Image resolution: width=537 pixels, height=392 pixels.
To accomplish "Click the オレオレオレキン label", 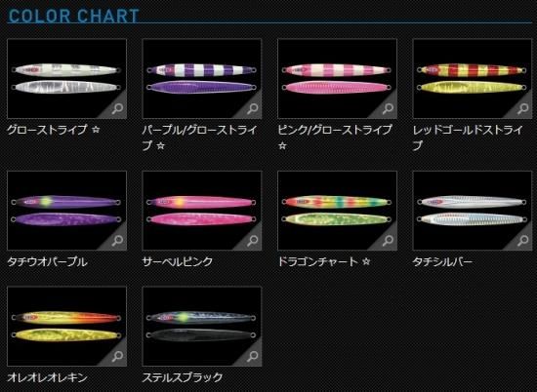I will click(47, 377).
